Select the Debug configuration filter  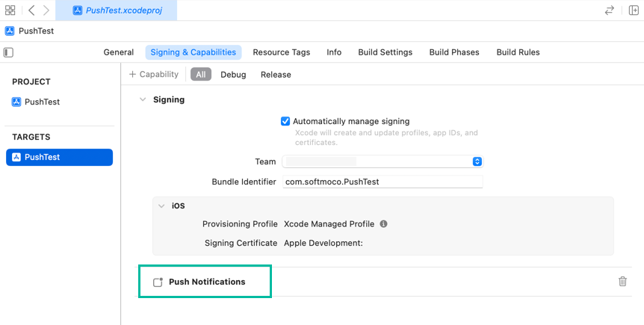(233, 75)
